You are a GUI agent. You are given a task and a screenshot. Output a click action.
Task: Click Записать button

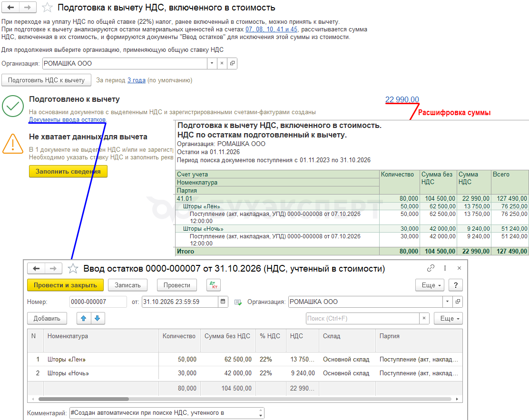pyautogui.click(x=127, y=285)
